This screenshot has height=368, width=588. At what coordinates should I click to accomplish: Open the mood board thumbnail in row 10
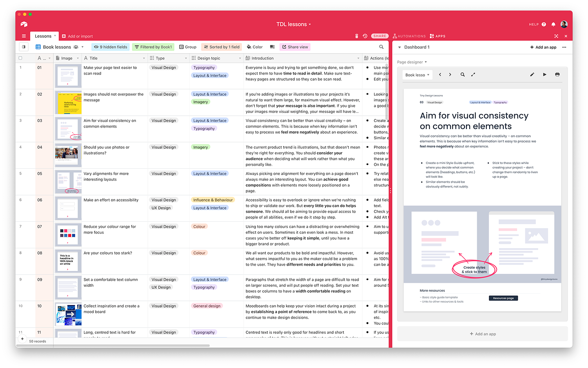coord(68,315)
